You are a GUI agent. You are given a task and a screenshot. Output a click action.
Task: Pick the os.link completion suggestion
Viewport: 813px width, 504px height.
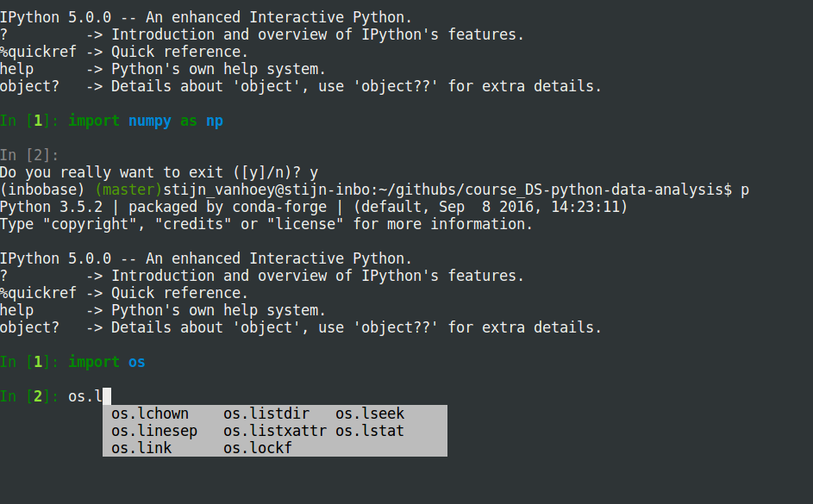(x=141, y=448)
